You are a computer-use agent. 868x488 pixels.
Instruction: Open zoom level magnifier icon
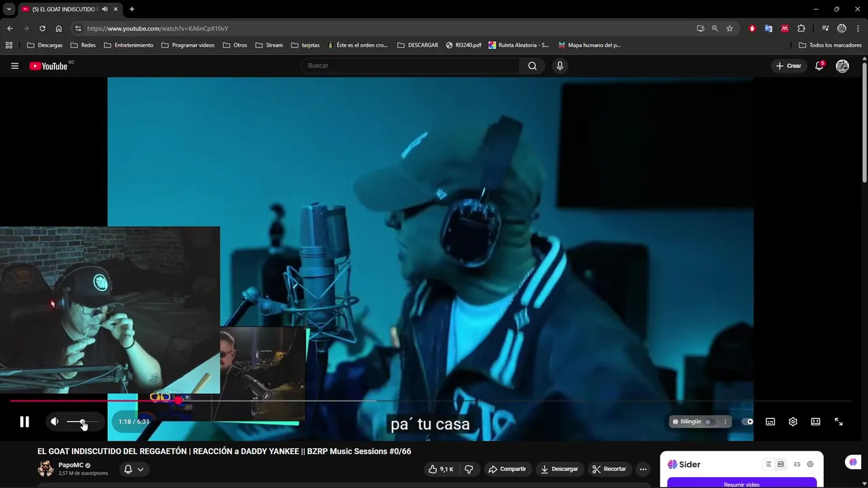715,28
